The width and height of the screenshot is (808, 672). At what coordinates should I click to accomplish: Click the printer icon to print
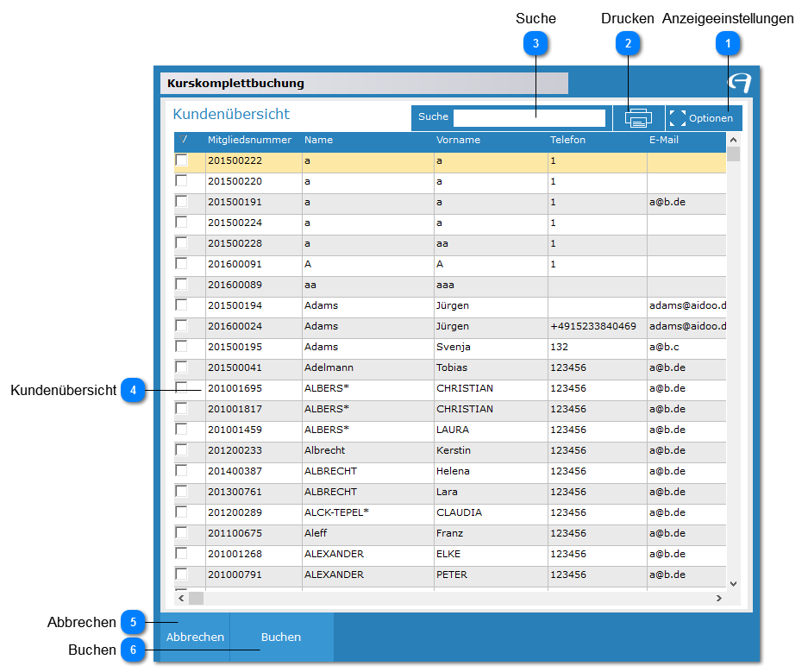(638, 118)
